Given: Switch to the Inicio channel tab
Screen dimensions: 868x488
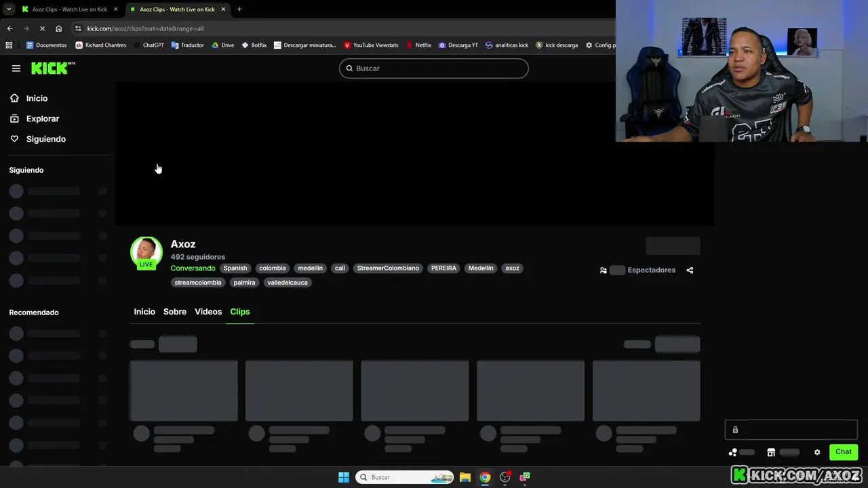Looking at the screenshot, I should [144, 312].
